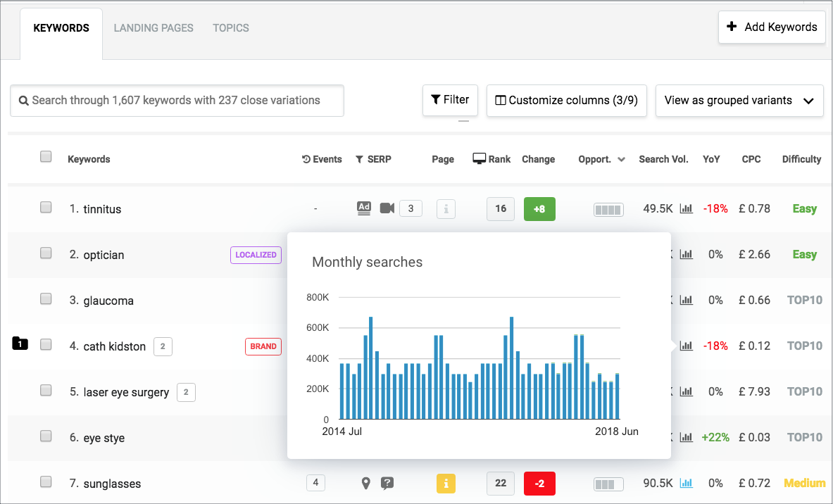833x504 pixels.
Task: Open Customize columns (3/9)
Action: point(566,101)
